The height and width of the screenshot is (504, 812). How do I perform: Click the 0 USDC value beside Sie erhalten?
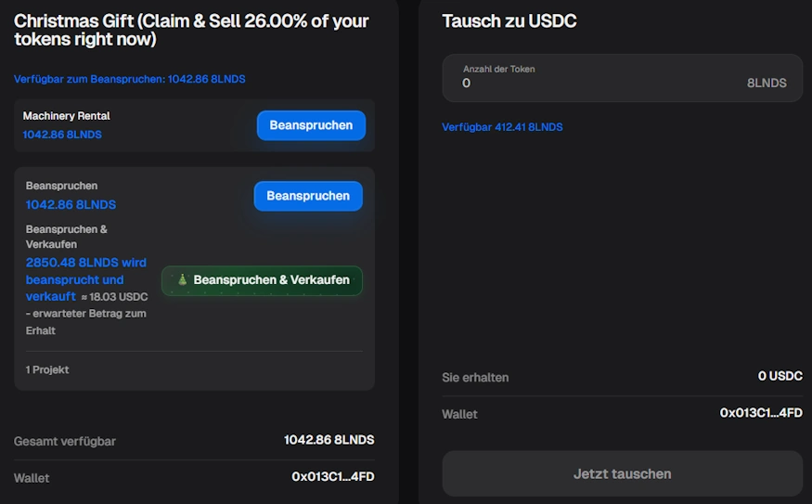tap(780, 376)
